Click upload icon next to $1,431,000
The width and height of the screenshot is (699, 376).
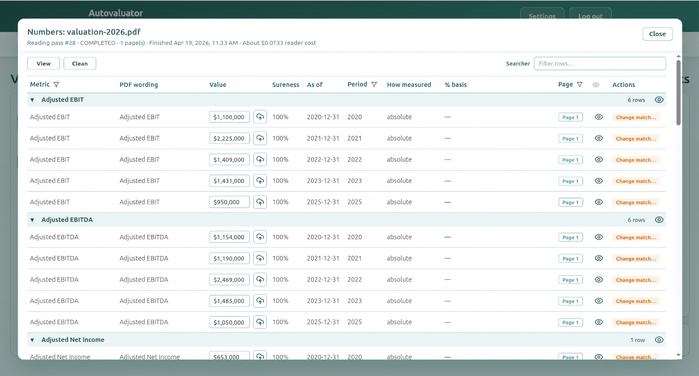[x=260, y=181]
